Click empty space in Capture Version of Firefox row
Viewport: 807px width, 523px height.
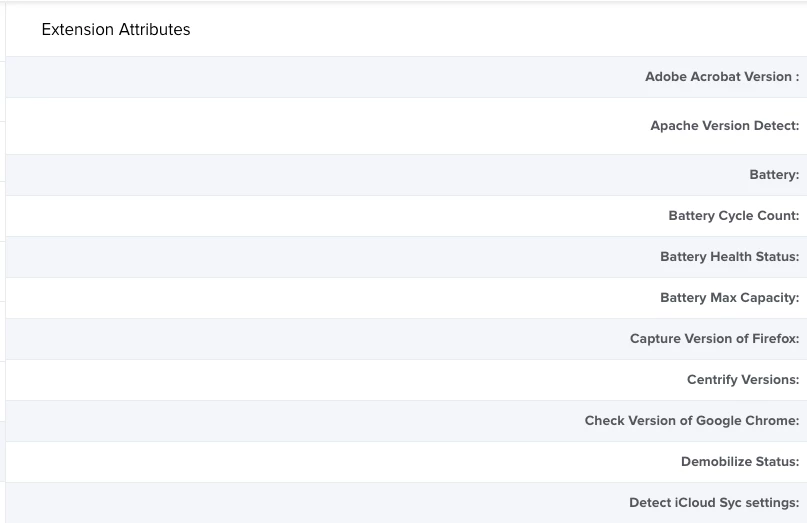tap(309, 339)
